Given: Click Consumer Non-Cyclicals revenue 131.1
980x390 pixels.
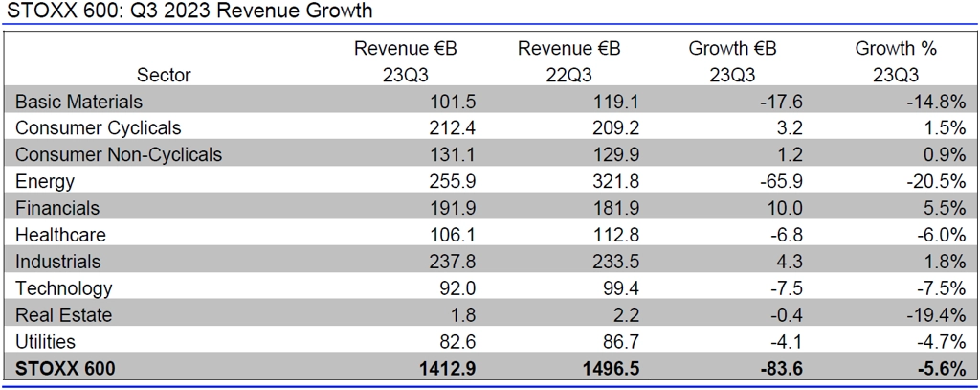Looking at the screenshot, I should [452, 154].
